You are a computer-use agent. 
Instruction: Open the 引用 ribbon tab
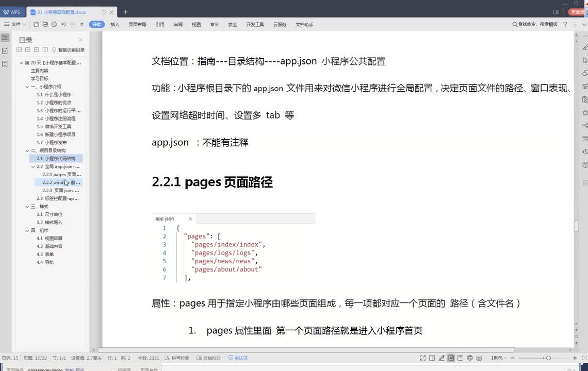click(160, 25)
